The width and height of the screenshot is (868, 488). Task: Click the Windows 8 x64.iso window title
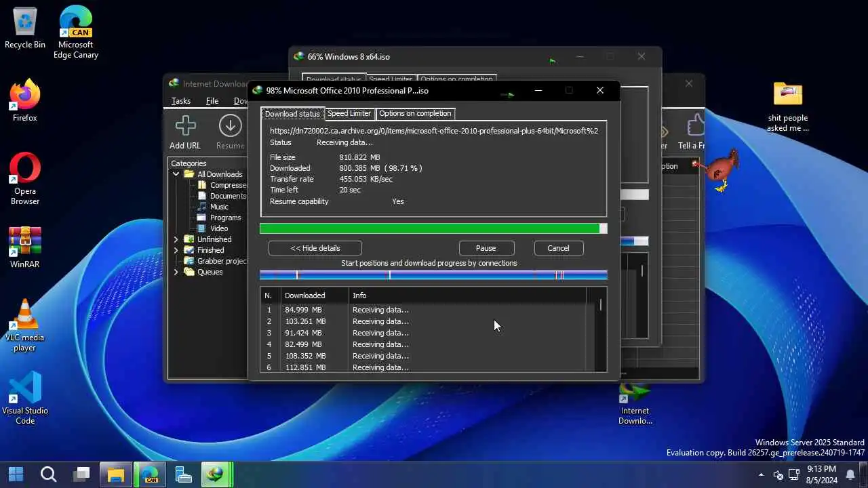[349, 57]
